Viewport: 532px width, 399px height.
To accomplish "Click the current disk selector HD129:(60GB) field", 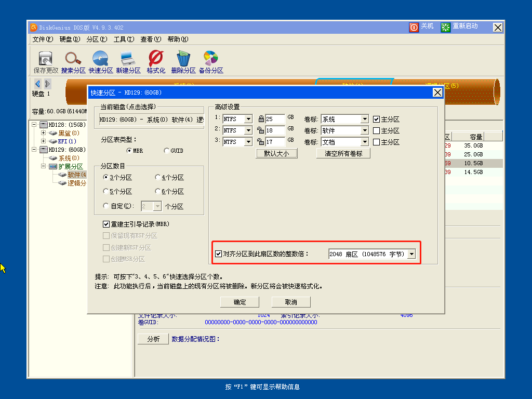I will [151, 119].
